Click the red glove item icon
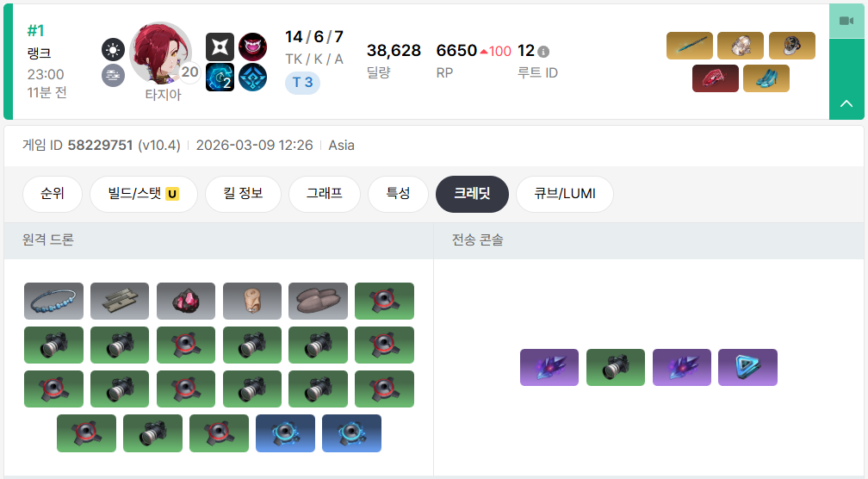Screen dimensions: 868x479 click(716, 78)
